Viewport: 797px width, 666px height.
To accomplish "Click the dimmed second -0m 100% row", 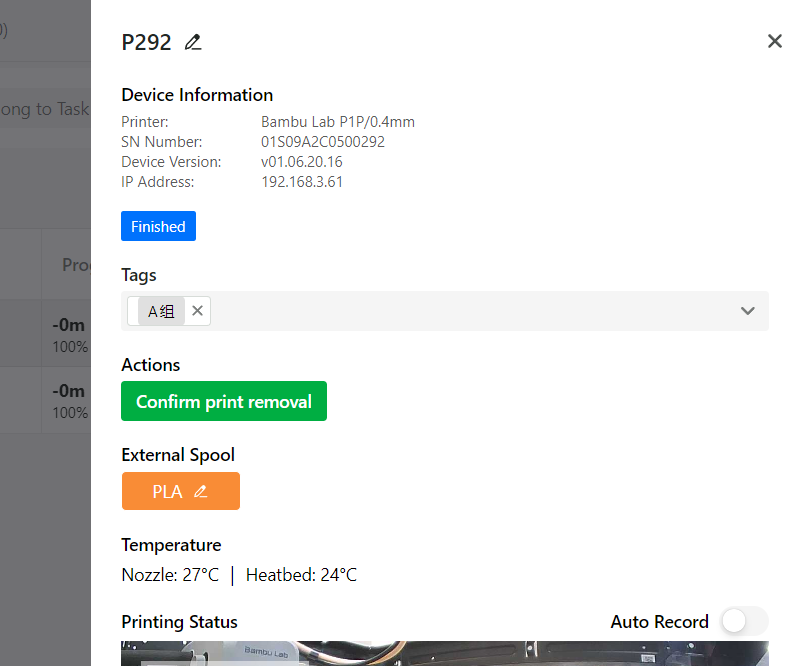I will [45, 400].
